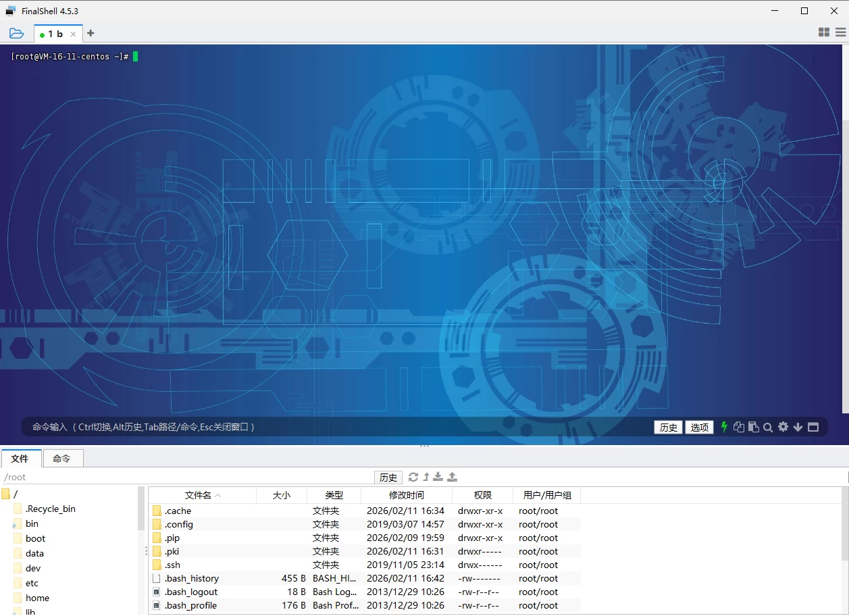Toggle terminal fullscreen window icon
The image size is (849, 616).
[813, 427]
